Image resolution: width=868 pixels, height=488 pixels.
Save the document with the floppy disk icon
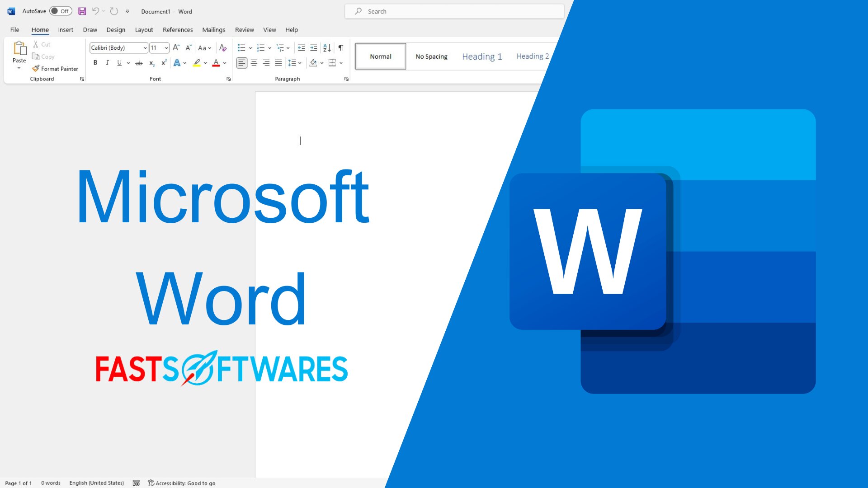click(82, 11)
